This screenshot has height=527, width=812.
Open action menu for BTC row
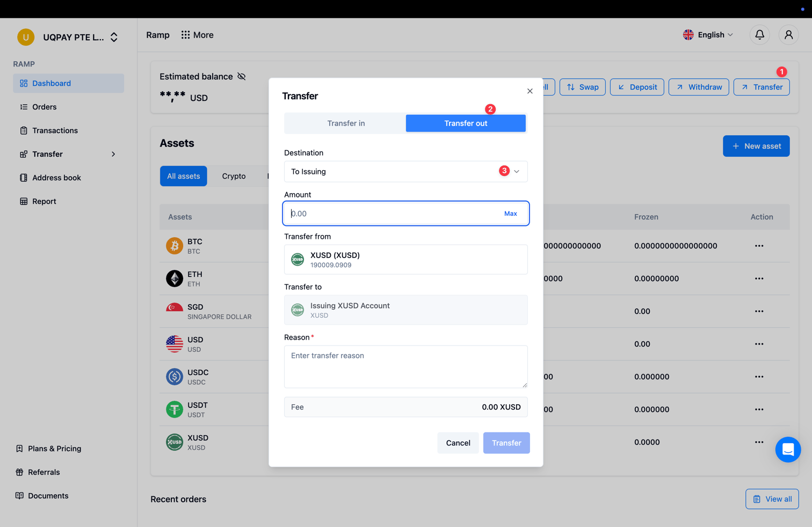click(759, 246)
